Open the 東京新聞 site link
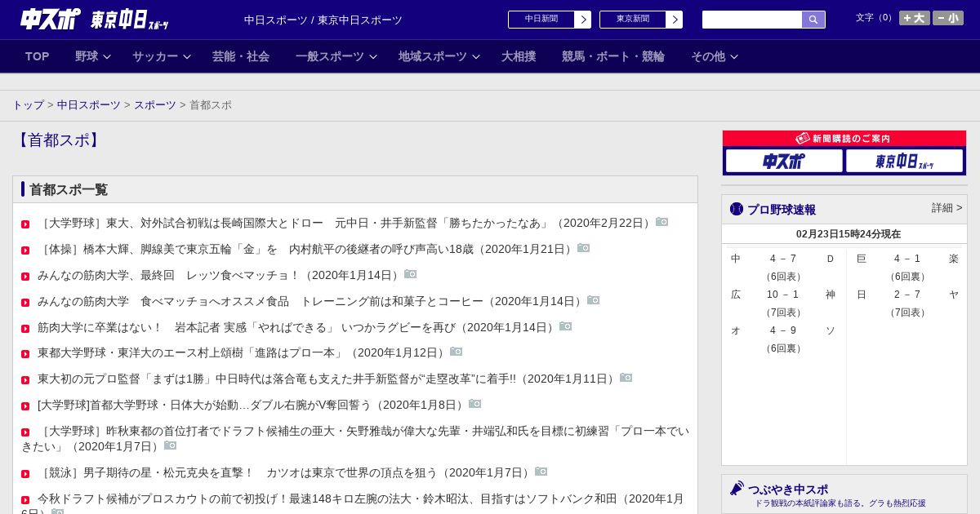 click(633, 20)
